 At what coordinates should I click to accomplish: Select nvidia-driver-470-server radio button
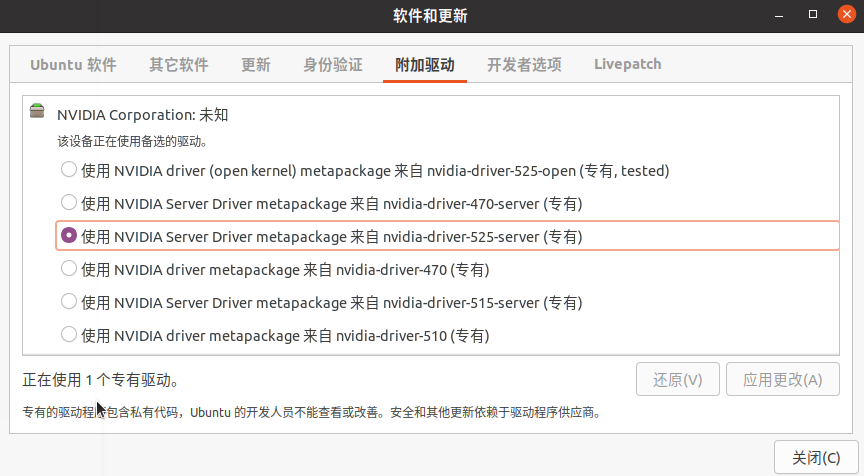click(x=69, y=202)
